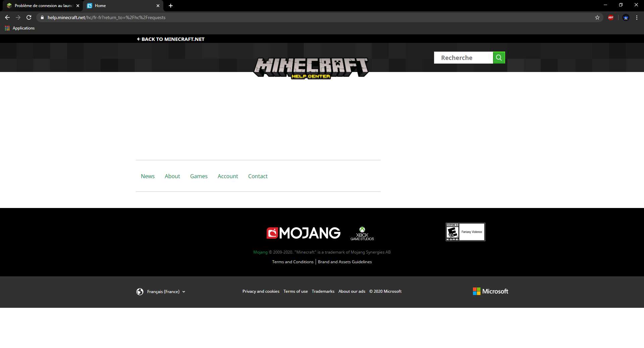Open the Adblock Plus extension icon
Image resolution: width=644 pixels, height=348 pixels.
click(611, 17)
